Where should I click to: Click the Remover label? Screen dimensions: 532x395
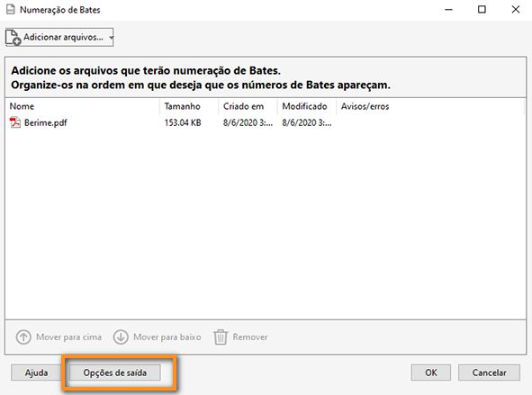point(250,337)
